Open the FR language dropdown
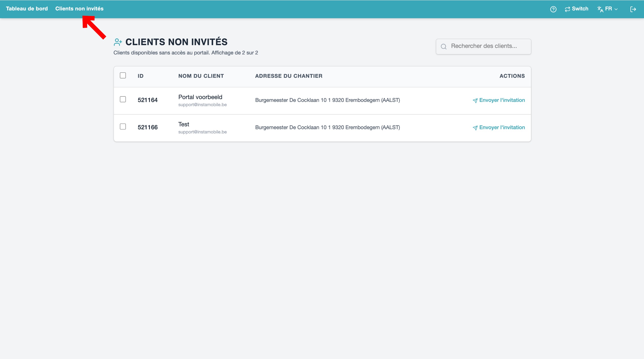 pyautogui.click(x=608, y=9)
